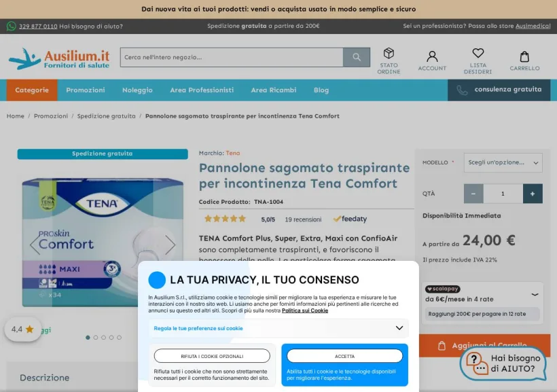This screenshot has width=557, height=392.
Task: Click the feedaty logo
Action: click(x=350, y=219)
